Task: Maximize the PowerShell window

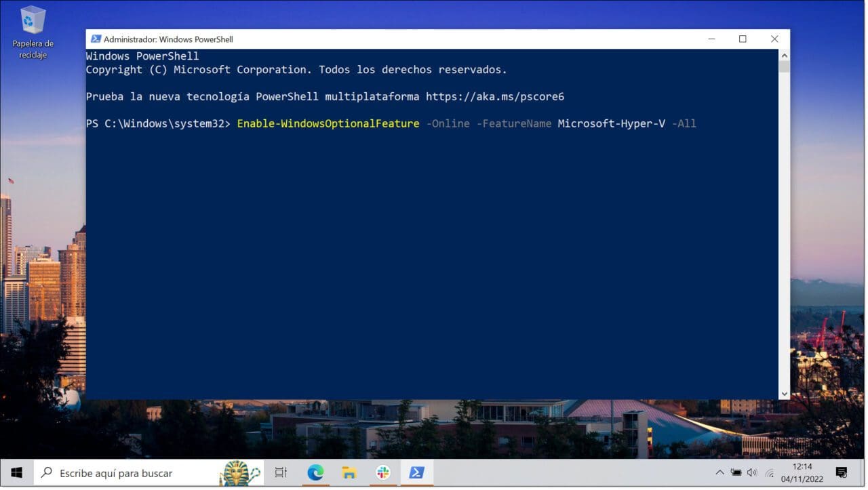Action: (743, 39)
